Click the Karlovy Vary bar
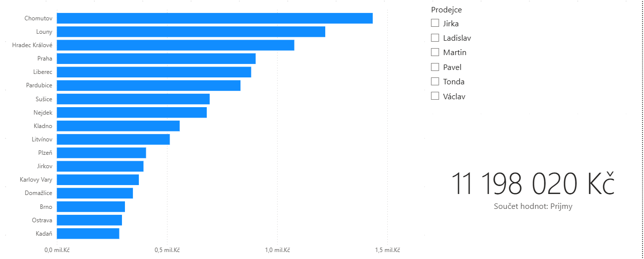The image size is (644, 259). (x=98, y=180)
